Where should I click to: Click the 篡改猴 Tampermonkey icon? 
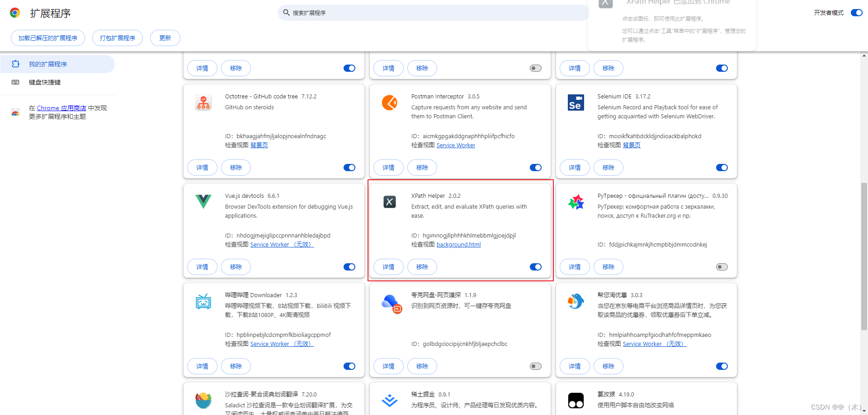pos(576,401)
